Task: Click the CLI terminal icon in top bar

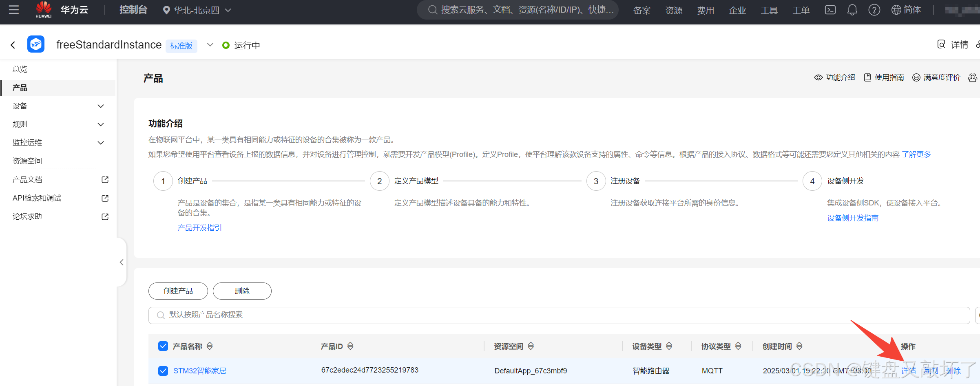Action: 830,9
